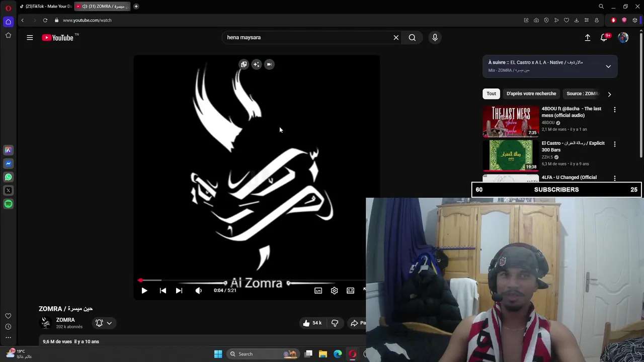
Task: Open Opera tab search magnifier in title bar
Action: 601,7
